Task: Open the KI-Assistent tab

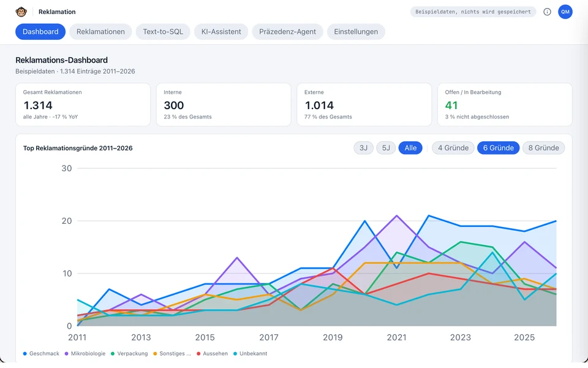Action: 221,31
